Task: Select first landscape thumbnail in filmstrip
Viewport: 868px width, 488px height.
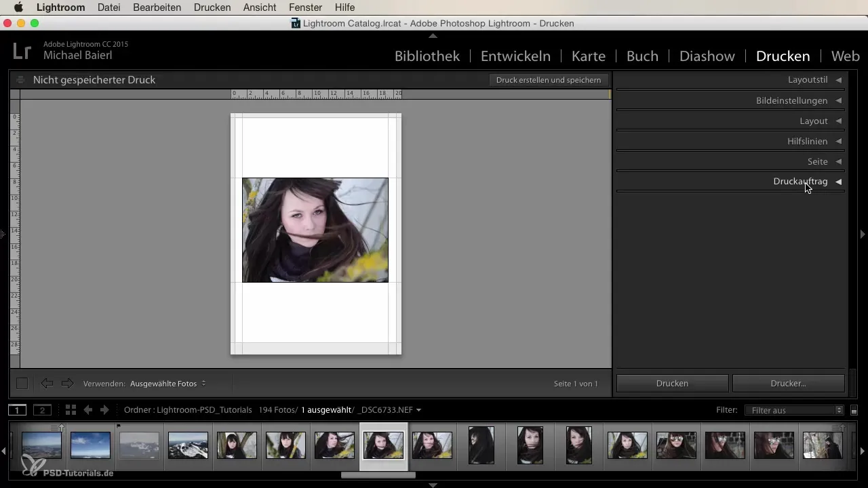Action: pyautogui.click(x=41, y=445)
